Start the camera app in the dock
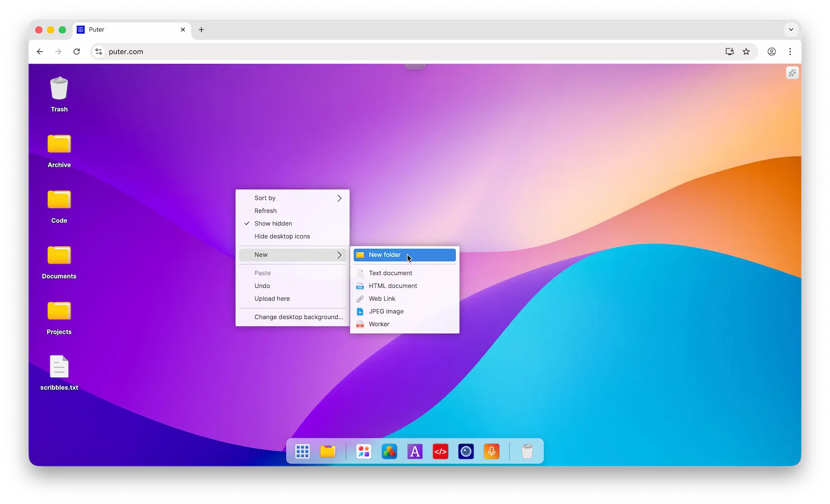The image size is (830, 504). tap(466, 451)
